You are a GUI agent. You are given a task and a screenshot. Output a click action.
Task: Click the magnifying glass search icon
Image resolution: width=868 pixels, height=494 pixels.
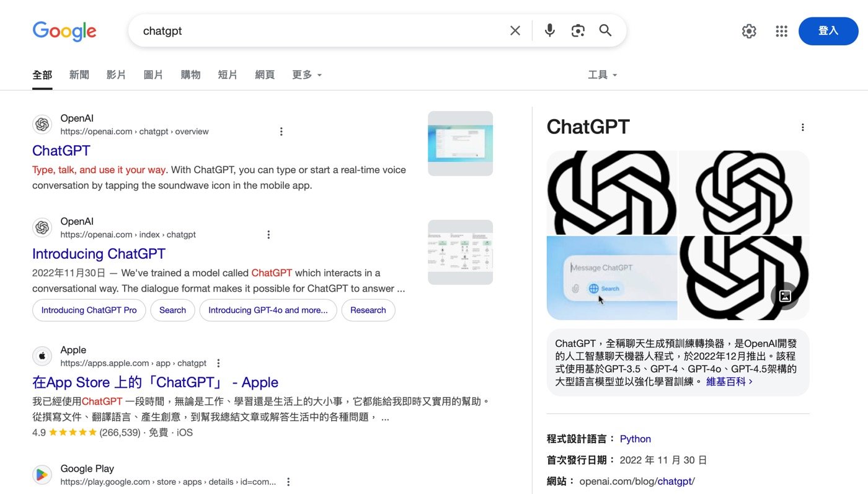606,30
